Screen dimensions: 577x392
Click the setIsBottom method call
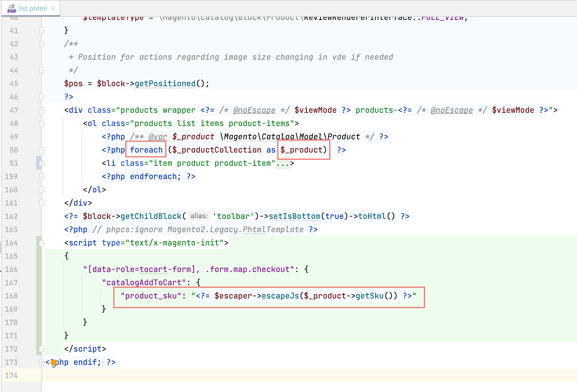click(x=294, y=216)
